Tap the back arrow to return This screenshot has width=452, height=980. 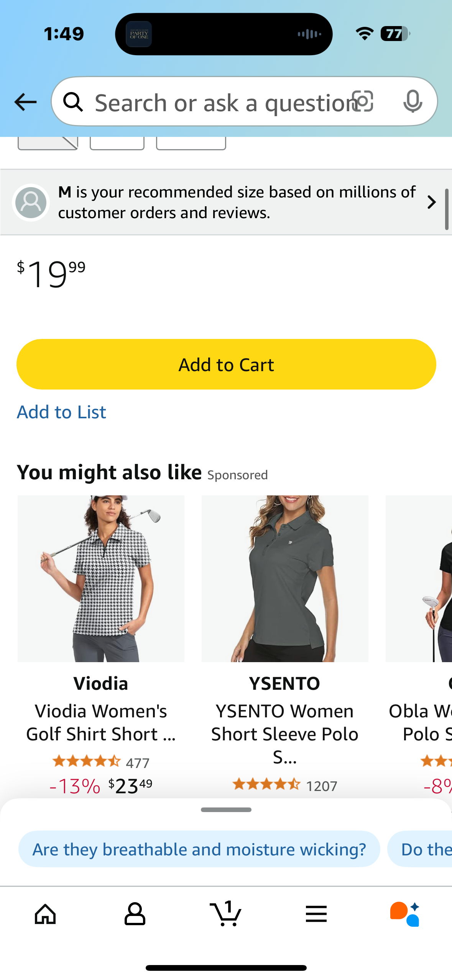coord(25,102)
